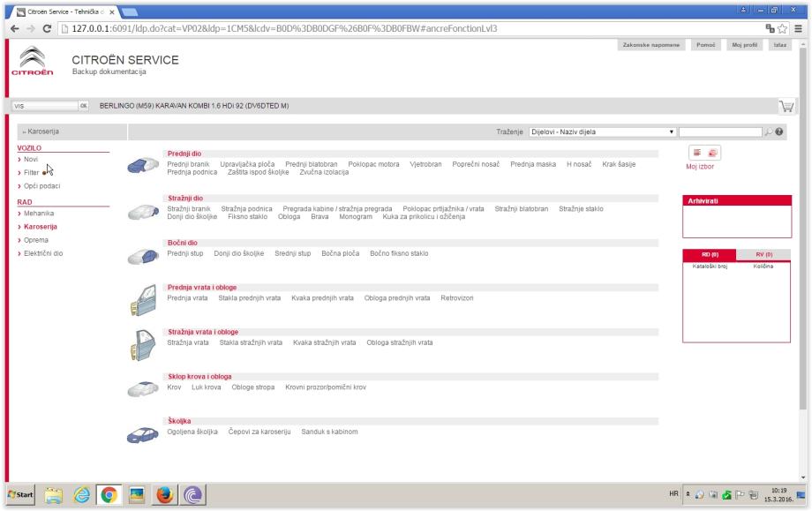This screenshot has width=812, height=511.
Task: Expand Opći podaci menu item
Action: (x=42, y=186)
